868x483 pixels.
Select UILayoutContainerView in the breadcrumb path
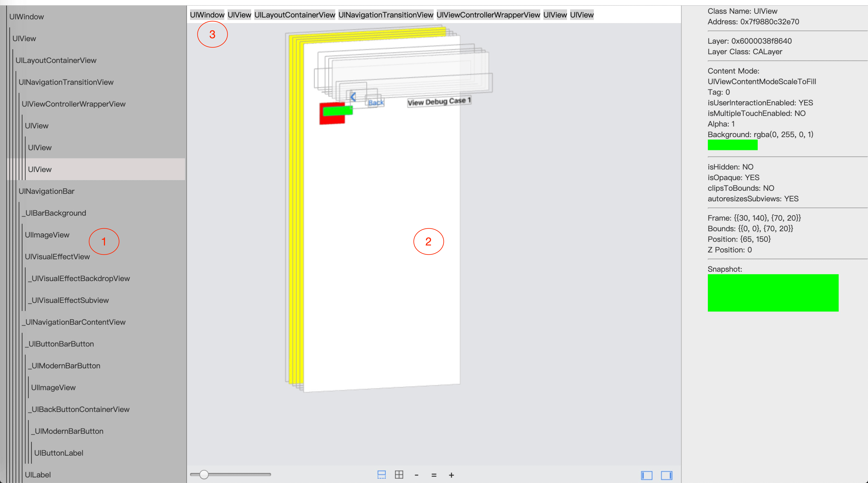point(294,15)
